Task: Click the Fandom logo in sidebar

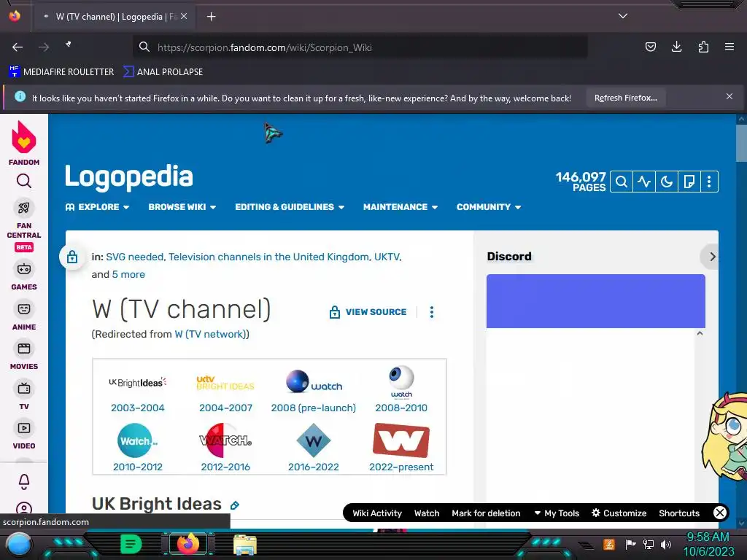Action: pos(24,143)
